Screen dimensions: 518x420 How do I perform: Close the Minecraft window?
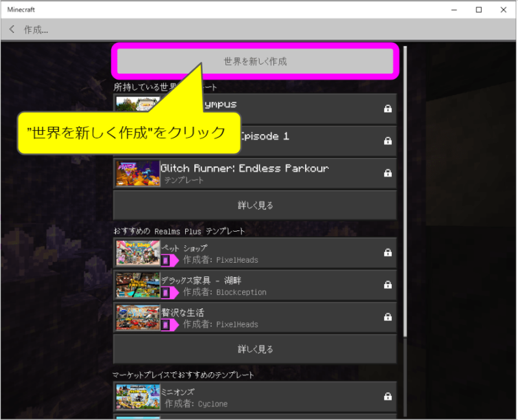click(503, 10)
